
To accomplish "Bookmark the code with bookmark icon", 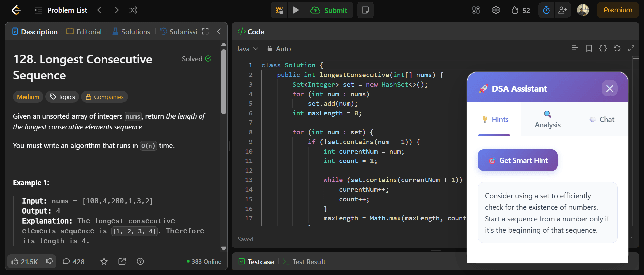I will point(589,49).
